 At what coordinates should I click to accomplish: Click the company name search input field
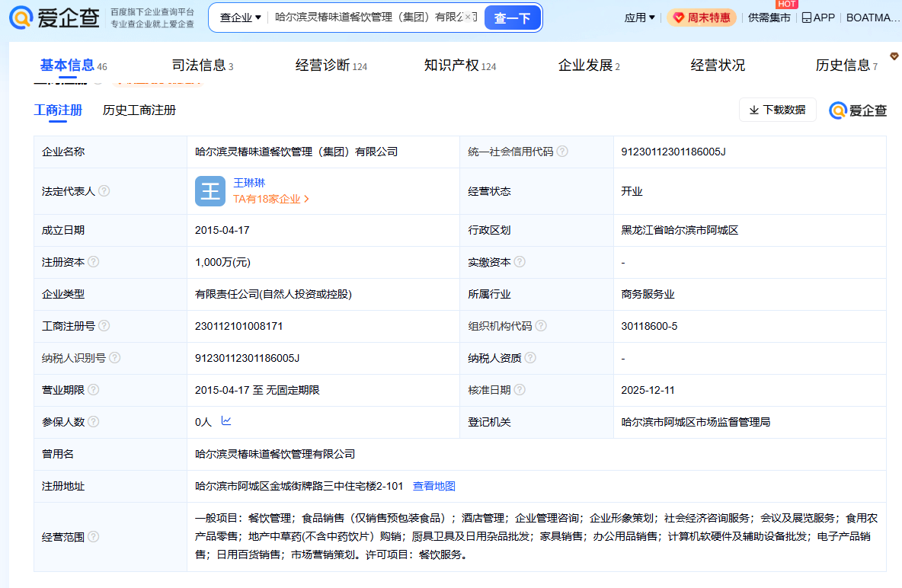point(367,17)
